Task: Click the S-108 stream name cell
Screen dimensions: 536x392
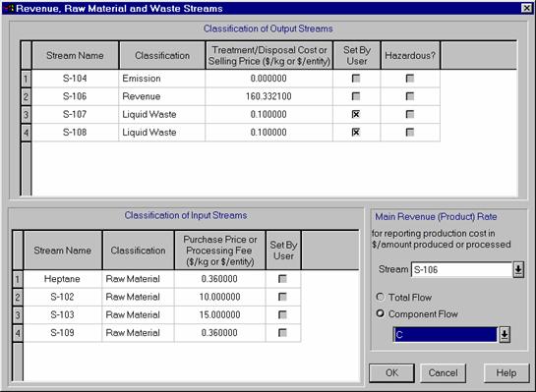Action: click(75, 133)
